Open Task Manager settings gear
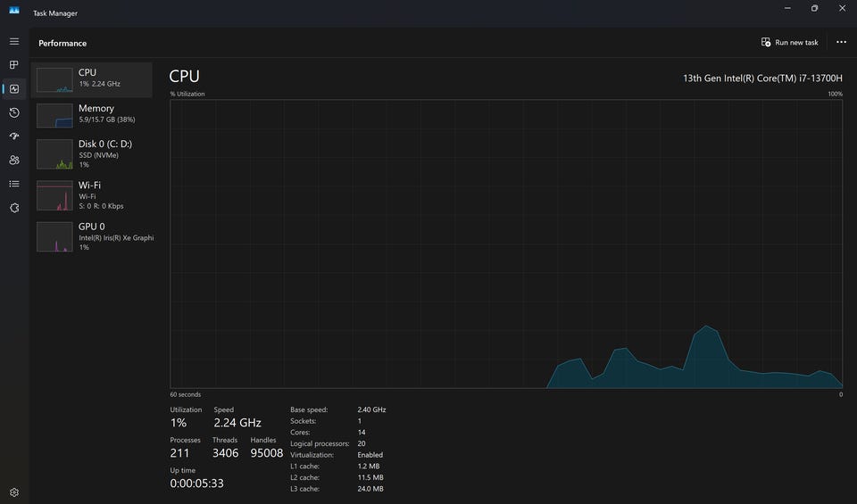The height and width of the screenshot is (504, 857). [14, 492]
